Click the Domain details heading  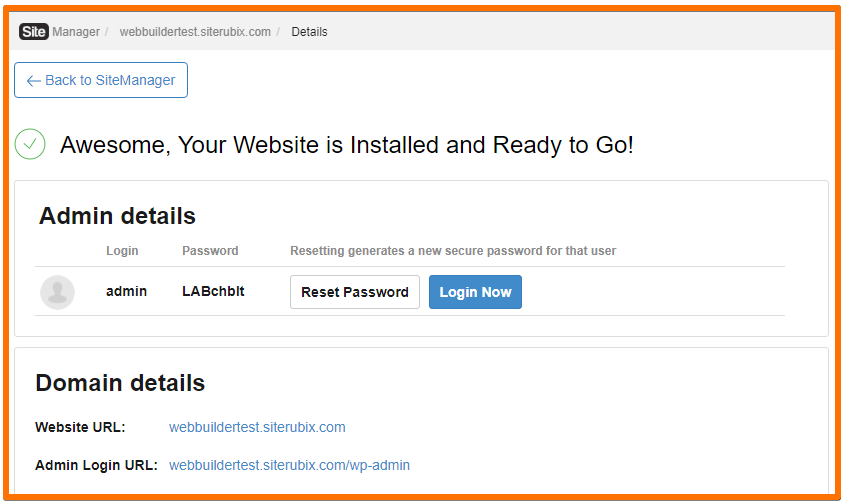pos(120,383)
